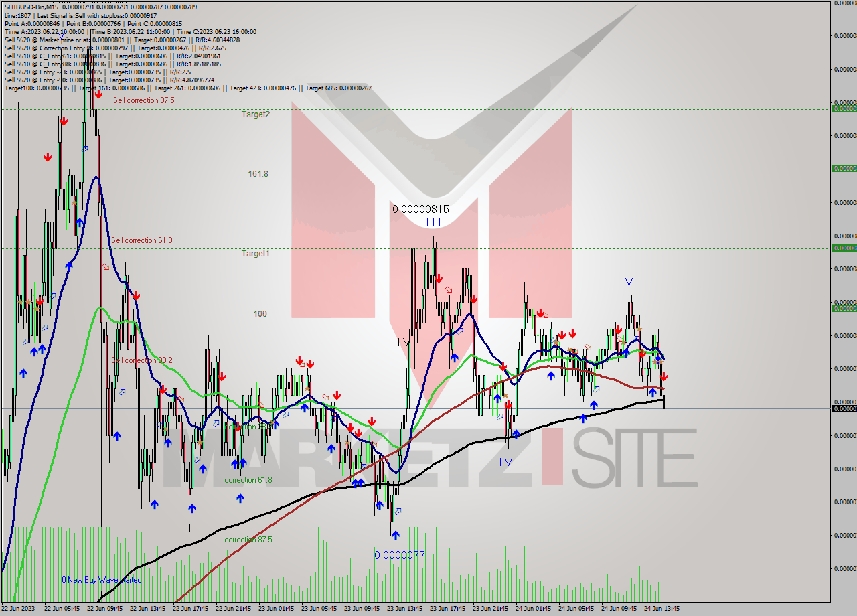
Task: Click the '23 Jun 21:45' time axis label
Action: (490, 609)
